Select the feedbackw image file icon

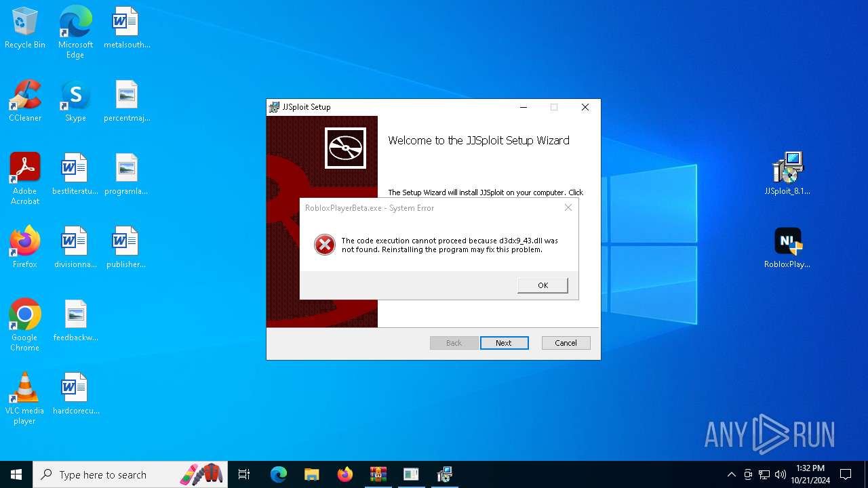coord(75,321)
